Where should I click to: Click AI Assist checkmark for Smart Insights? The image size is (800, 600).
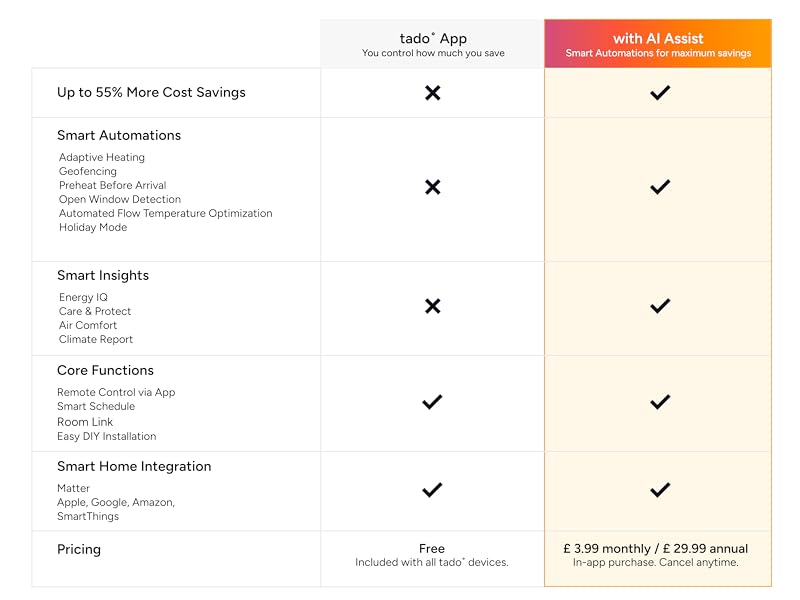(659, 306)
